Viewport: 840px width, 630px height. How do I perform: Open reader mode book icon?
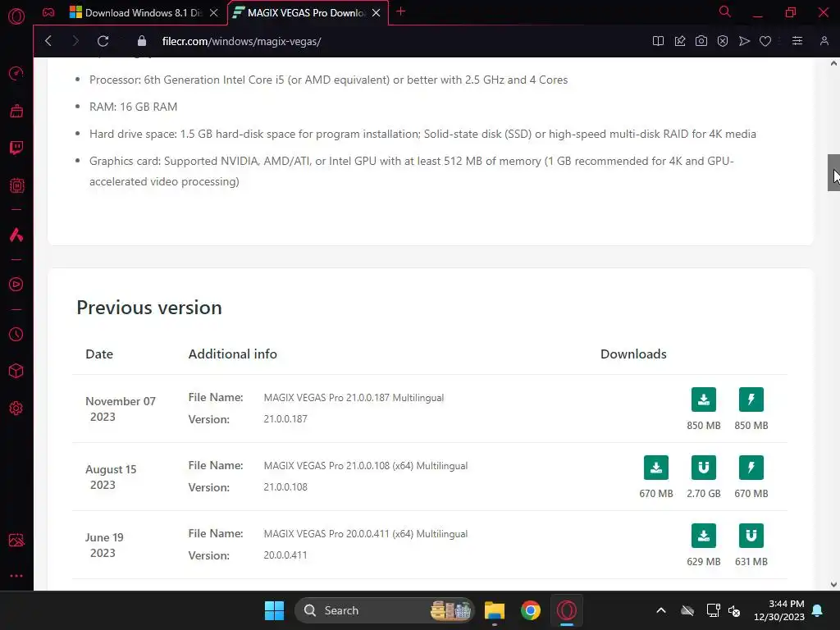tap(658, 41)
